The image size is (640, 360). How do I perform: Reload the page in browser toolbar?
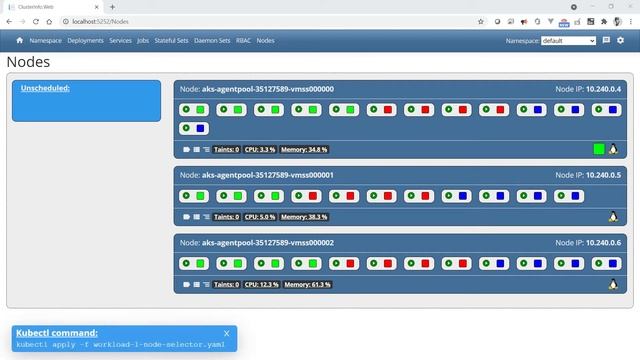(36, 22)
